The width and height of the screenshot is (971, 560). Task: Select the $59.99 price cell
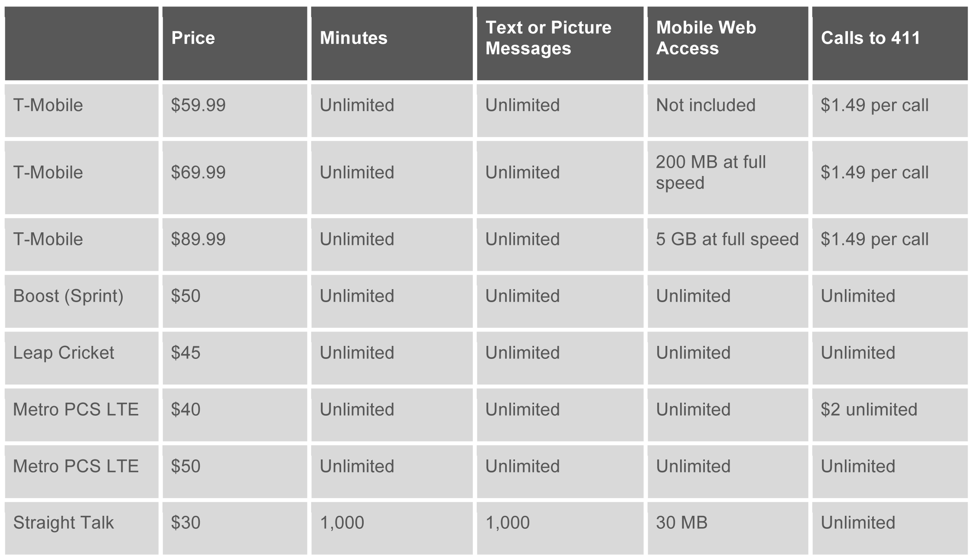pos(199,105)
